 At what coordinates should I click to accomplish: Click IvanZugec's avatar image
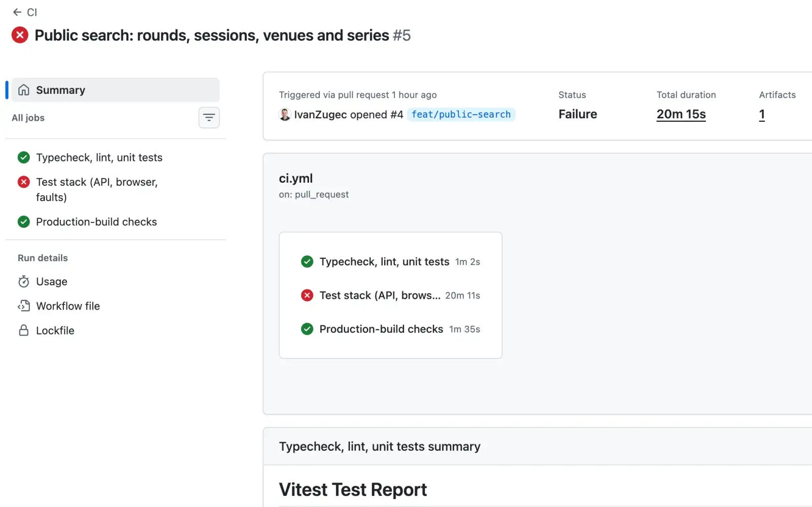[285, 115]
